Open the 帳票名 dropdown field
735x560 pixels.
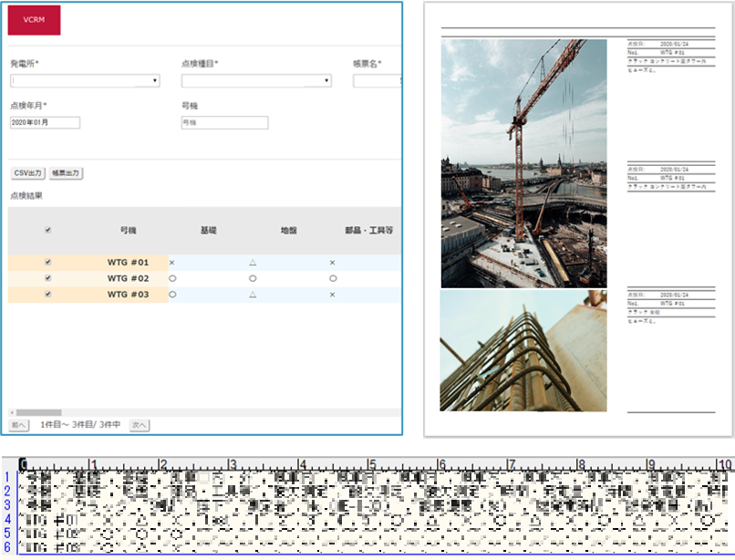376,81
